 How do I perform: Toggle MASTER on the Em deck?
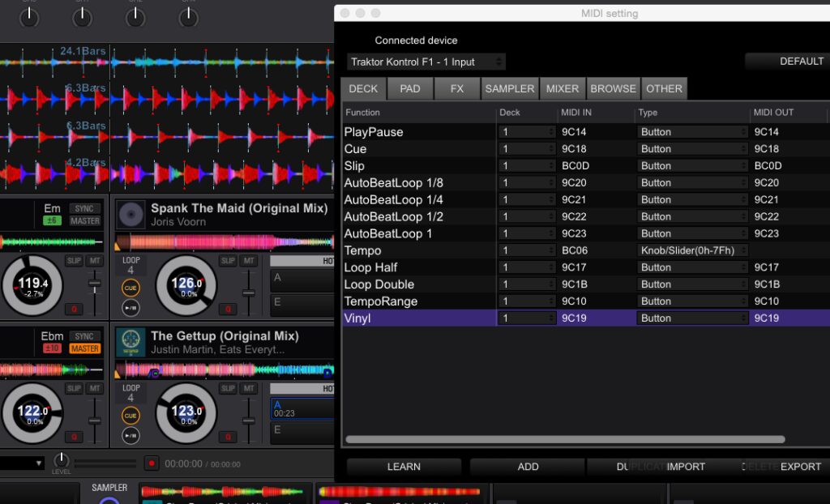(x=84, y=220)
